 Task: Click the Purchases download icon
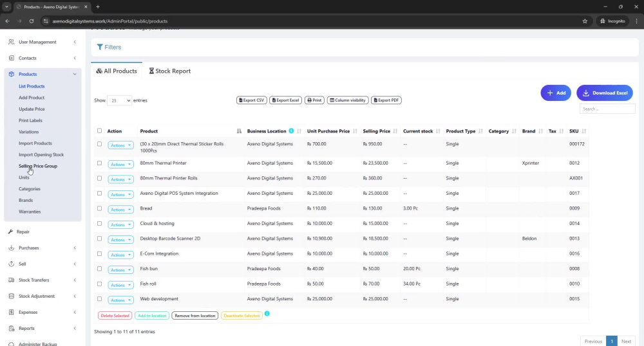[x=11, y=248]
